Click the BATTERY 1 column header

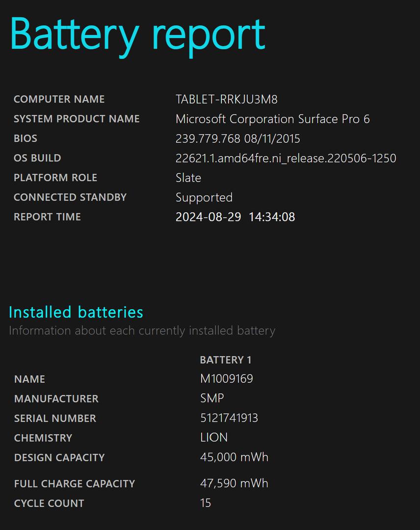[226, 360]
